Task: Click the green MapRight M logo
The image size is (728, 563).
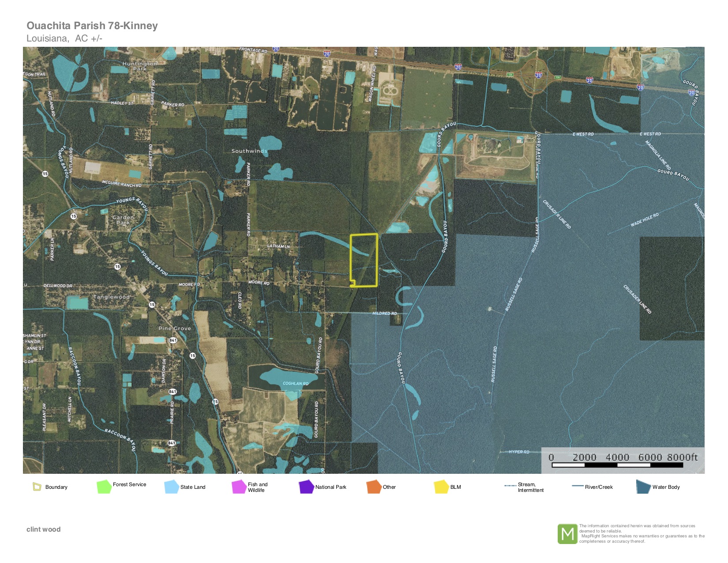Action: point(567,534)
